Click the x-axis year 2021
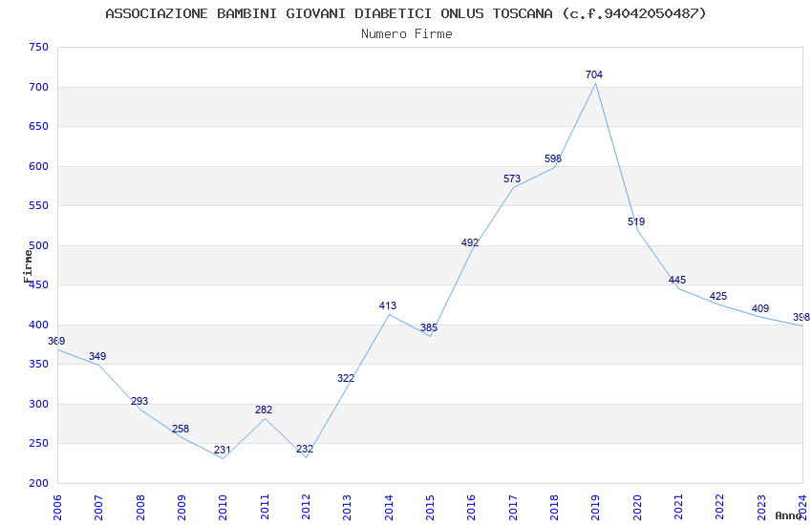 (678, 508)
